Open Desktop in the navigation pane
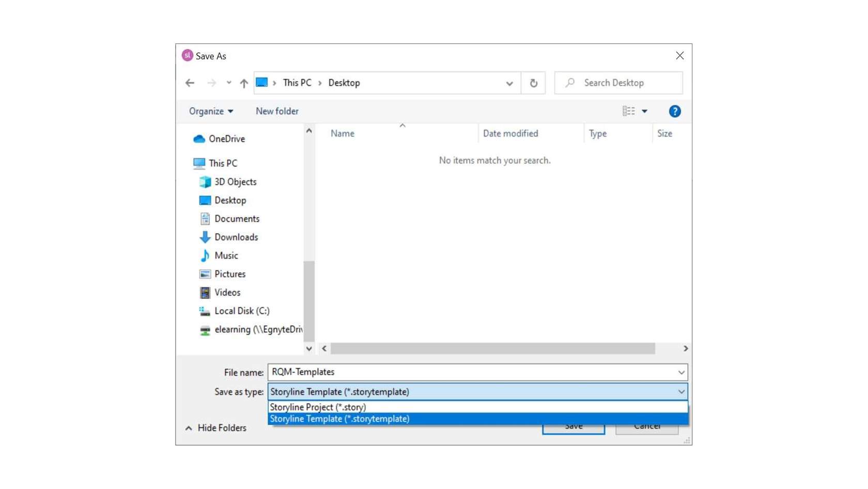Viewport: 868px width, 489px height. pyautogui.click(x=230, y=201)
